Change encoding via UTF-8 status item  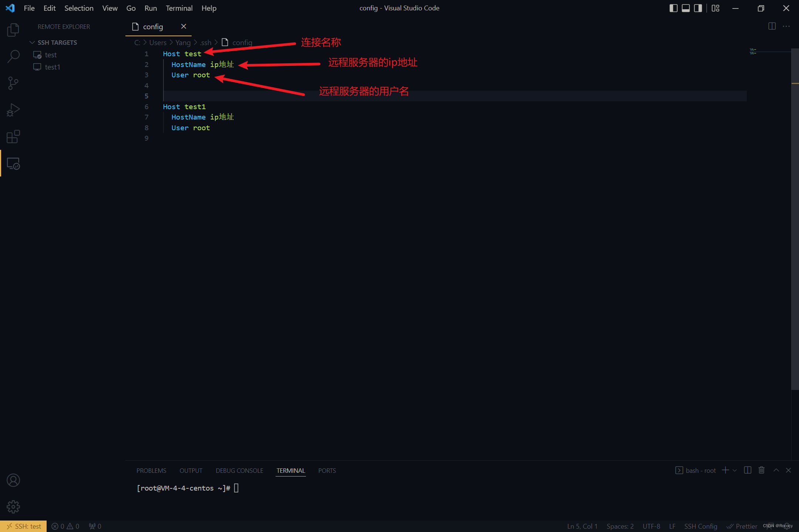point(651,526)
